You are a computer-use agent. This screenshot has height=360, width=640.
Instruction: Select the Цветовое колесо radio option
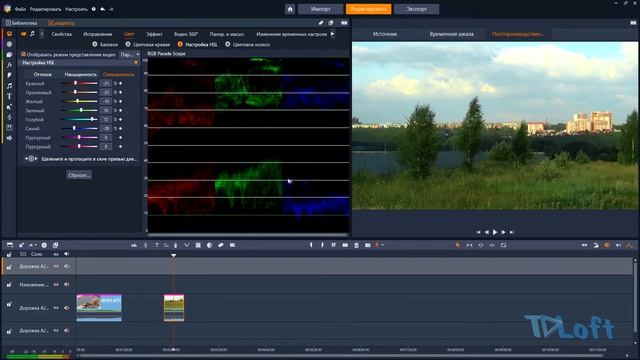pyautogui.click(x=228, y=44)
